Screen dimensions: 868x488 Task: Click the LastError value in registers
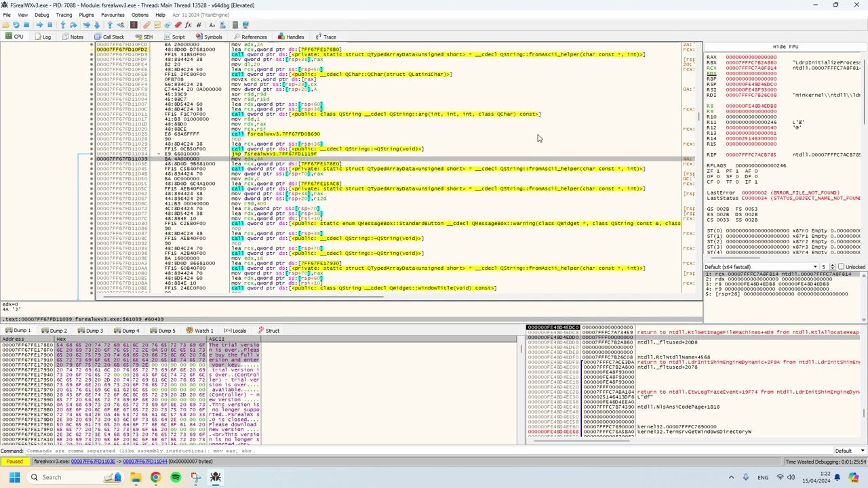coord(790,192)
